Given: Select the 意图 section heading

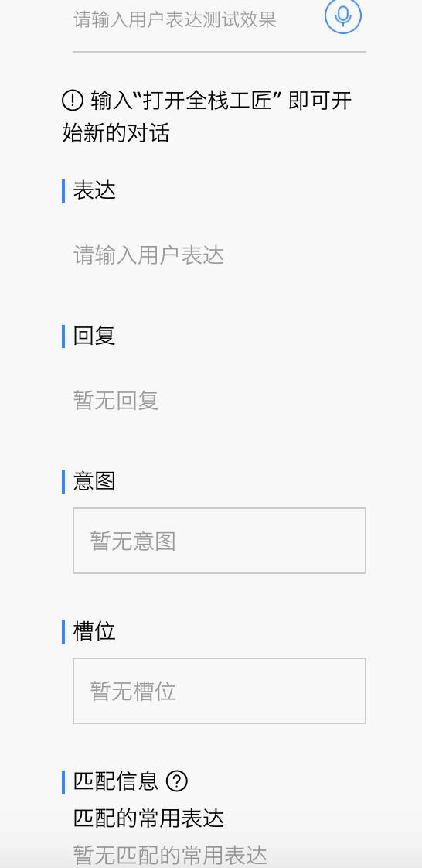Looking at the screenshot, I should point(94,481).
